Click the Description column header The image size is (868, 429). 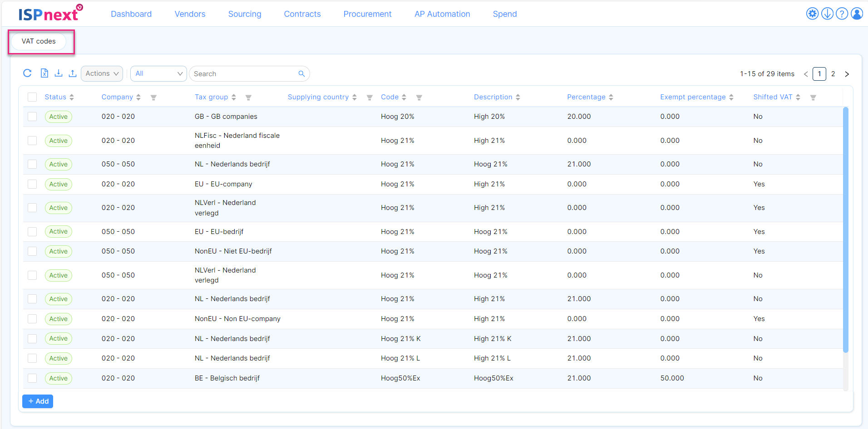[x=493, y=97]
